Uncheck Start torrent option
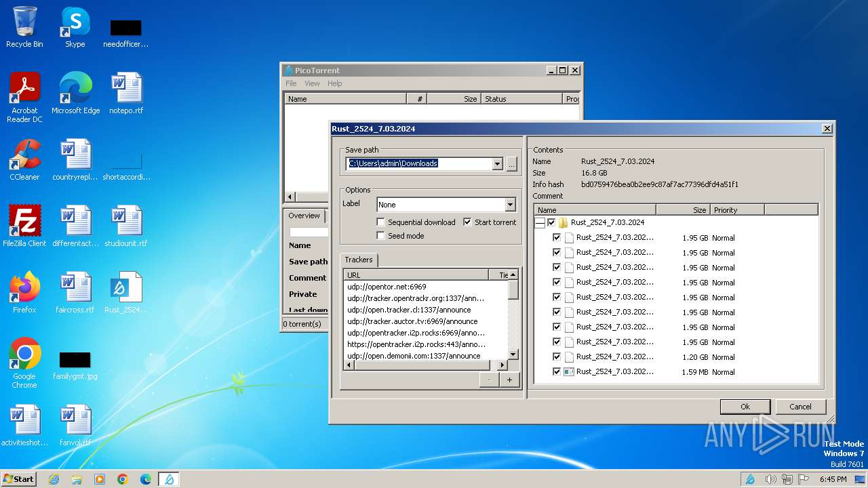868x488 pixels. pos(467,222)
